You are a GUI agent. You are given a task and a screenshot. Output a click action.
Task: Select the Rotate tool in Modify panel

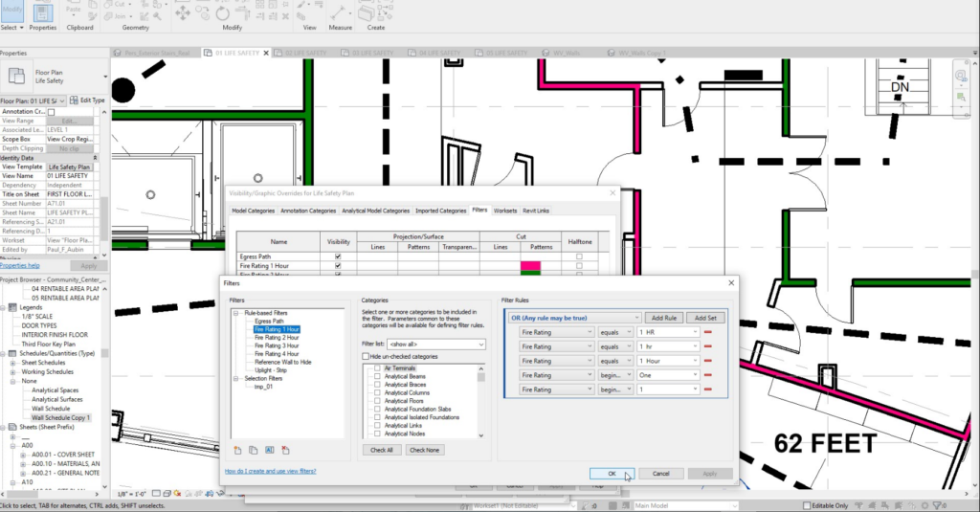pos(222,13)
